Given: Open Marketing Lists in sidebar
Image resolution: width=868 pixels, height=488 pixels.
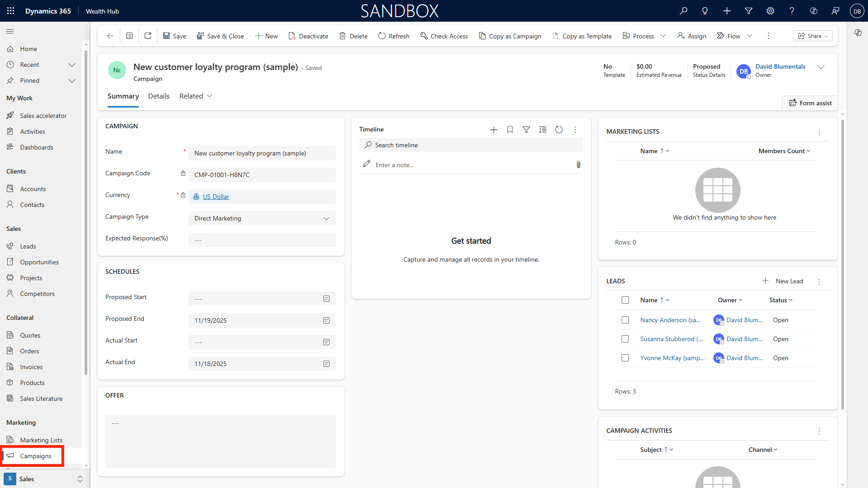Looking at the screenshot, I should (x=41, y=440).
